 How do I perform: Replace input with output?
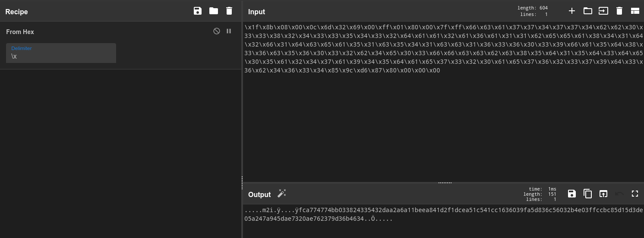pyautogui.click(x=603, y=194)
